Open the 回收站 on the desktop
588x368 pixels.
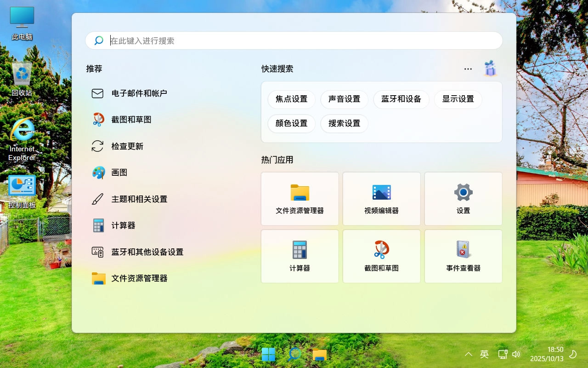21,74
